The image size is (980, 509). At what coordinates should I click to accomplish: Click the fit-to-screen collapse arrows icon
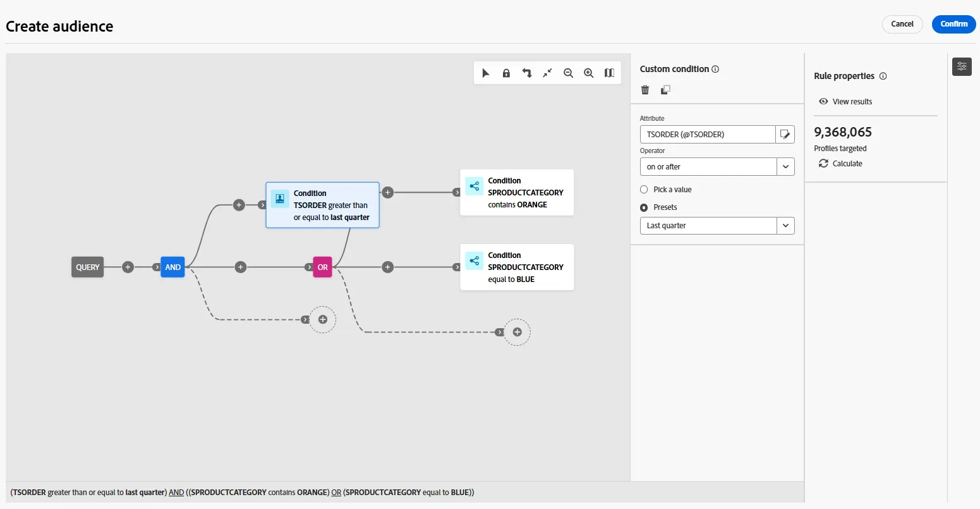coord(547,73)
